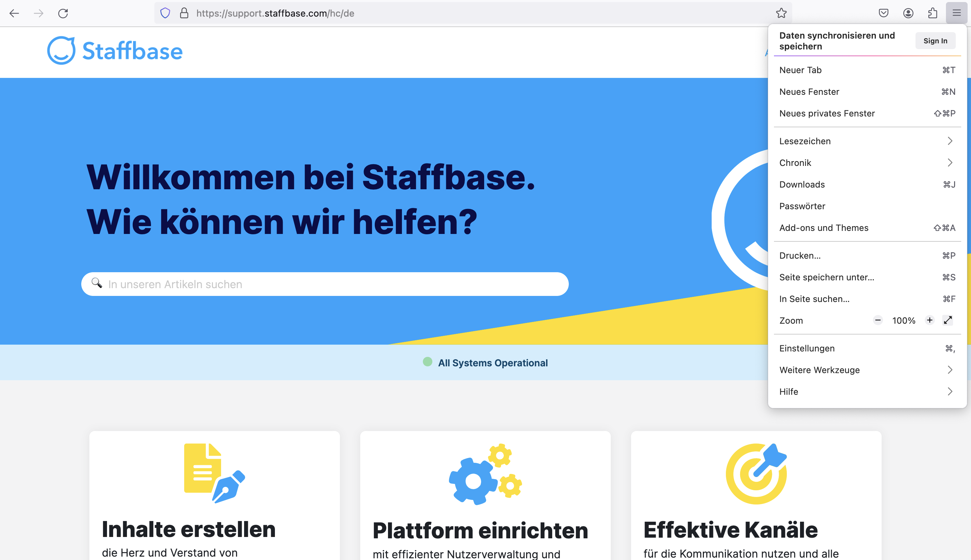Image resolution: width=971 pixels, height=560 pixels.
Task: Click the Staffbase logo
Action: coord(114,50)
